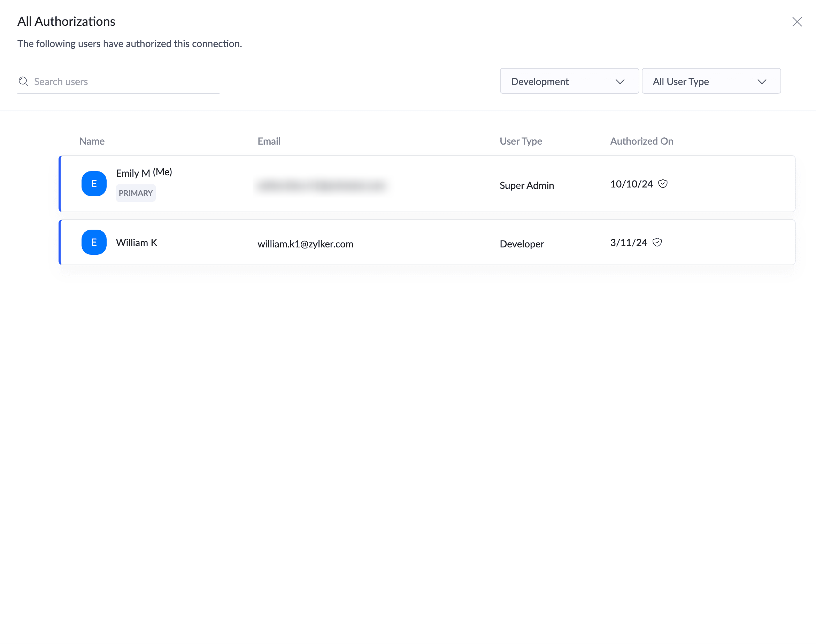This screenshot has width=816, height=644.
Task: Click the Authorized On column header
Action: pos(641,141)
